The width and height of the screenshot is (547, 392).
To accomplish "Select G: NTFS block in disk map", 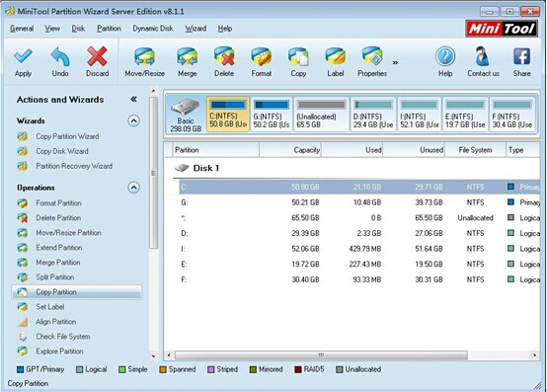I will point(272,115).
